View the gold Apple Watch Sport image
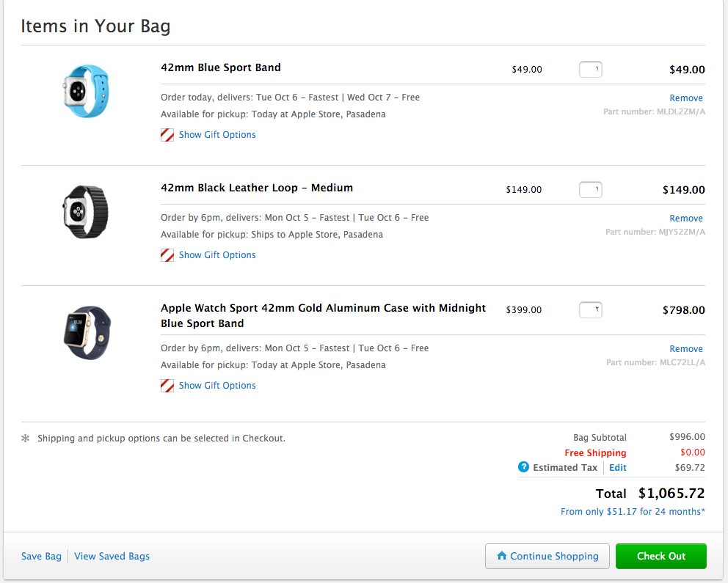The image size is (728, 583). tap(86, 332)
